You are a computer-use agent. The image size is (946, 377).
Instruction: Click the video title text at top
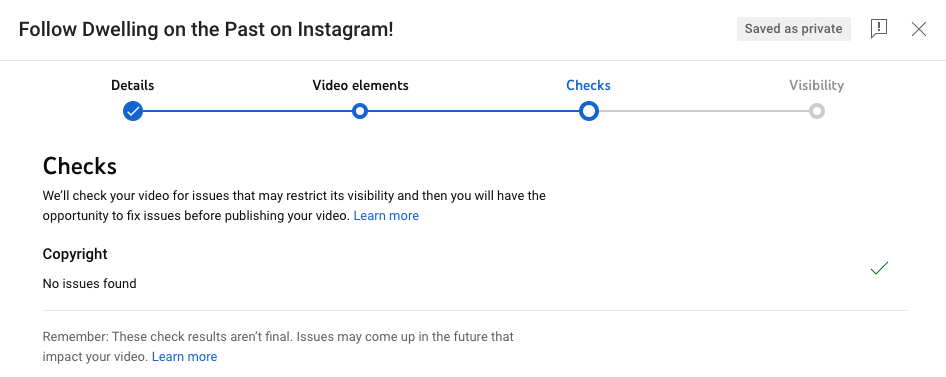coord(206,29)
